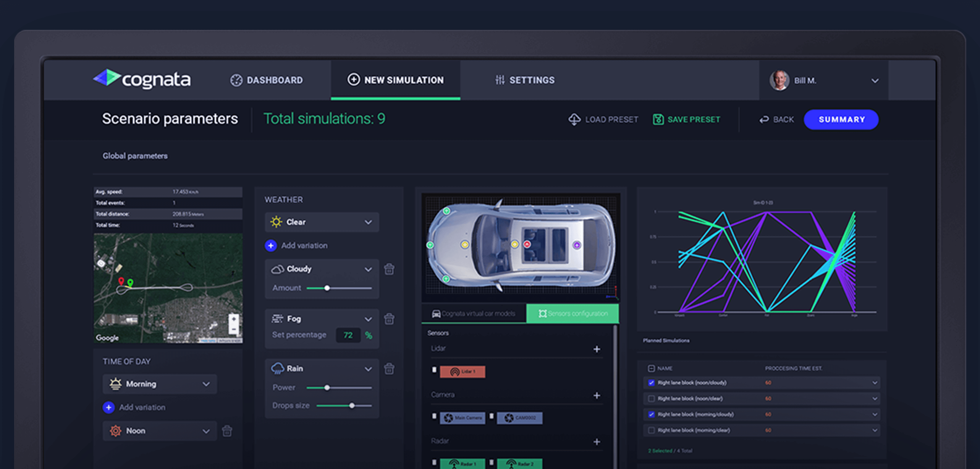
Task: Add a new Camera sensor
Action: [597, 395]
